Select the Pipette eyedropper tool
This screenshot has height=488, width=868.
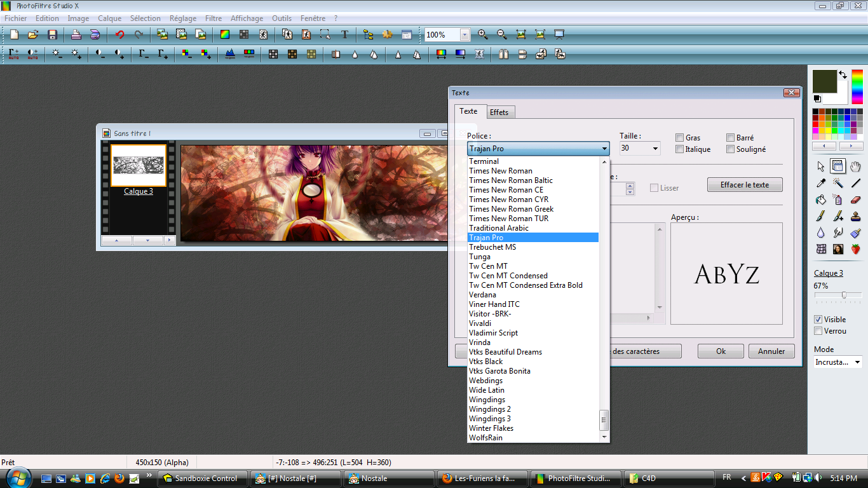(820, 183)
